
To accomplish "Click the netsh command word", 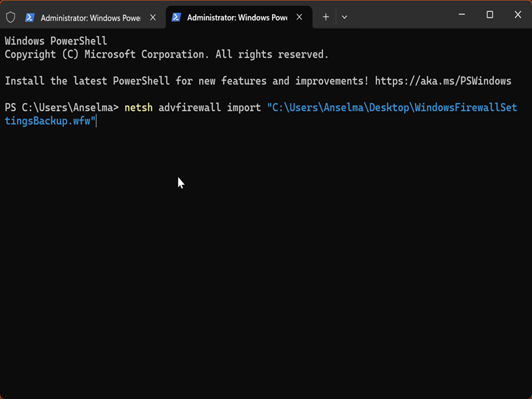I will 138,108.
